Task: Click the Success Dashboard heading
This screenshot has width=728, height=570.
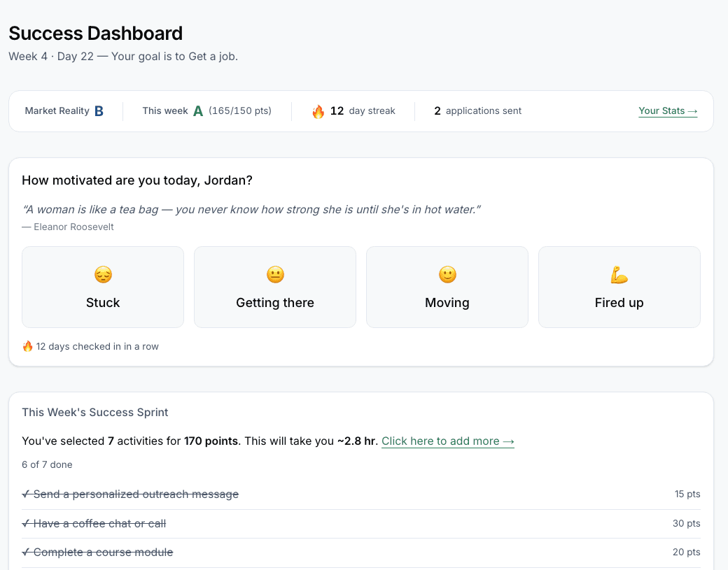Action: [x=96, y=34]
